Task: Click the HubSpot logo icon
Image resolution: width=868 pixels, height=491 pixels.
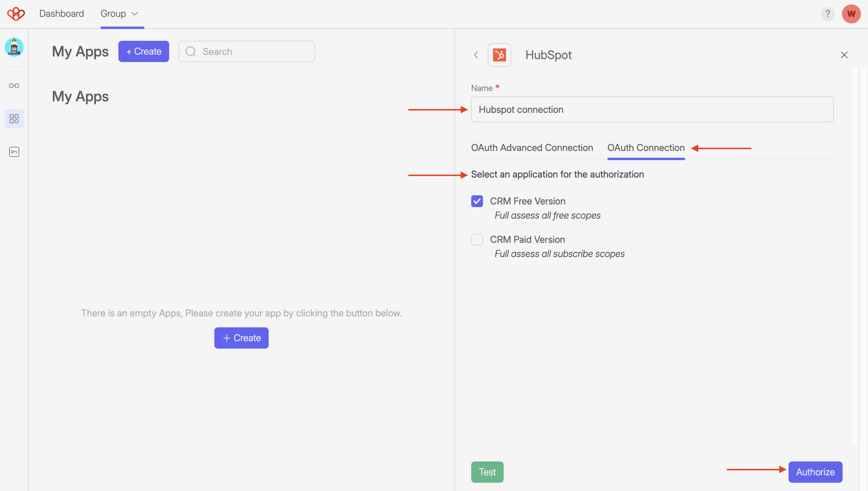Action: coord(499,55)
